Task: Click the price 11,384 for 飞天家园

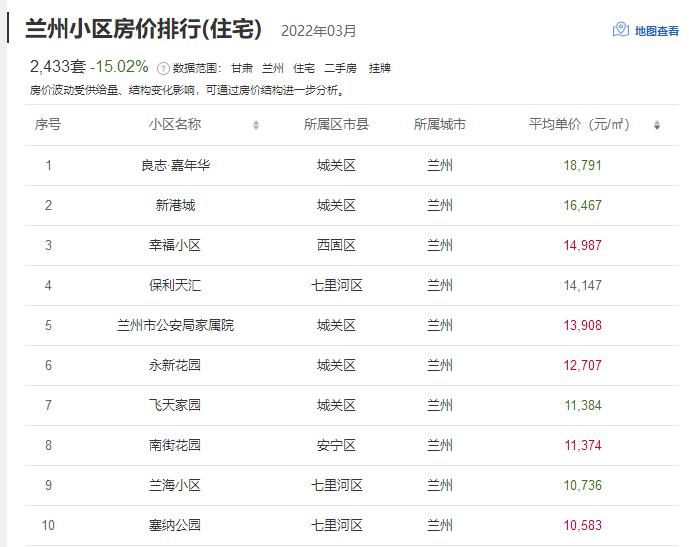Action: [x=583, y=405]
